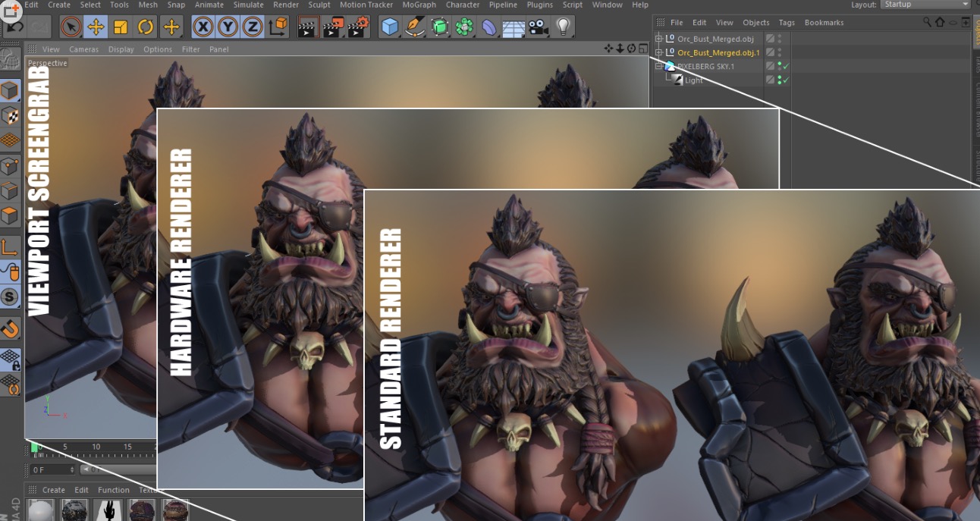Image resolution: width=980 pixels, height=521 pixels.
Task: Open the MoGraph menu
Action: pos(419,5)
